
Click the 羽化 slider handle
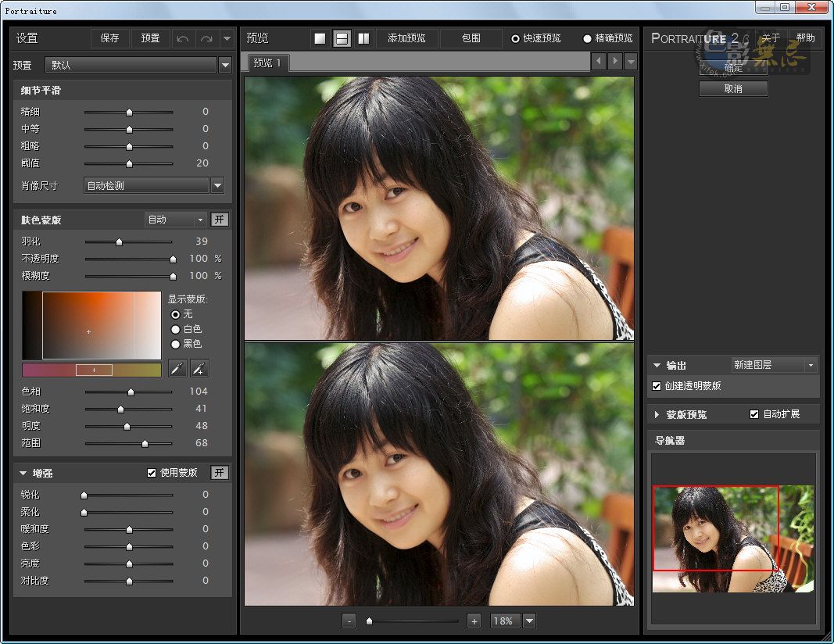[119, 242]
